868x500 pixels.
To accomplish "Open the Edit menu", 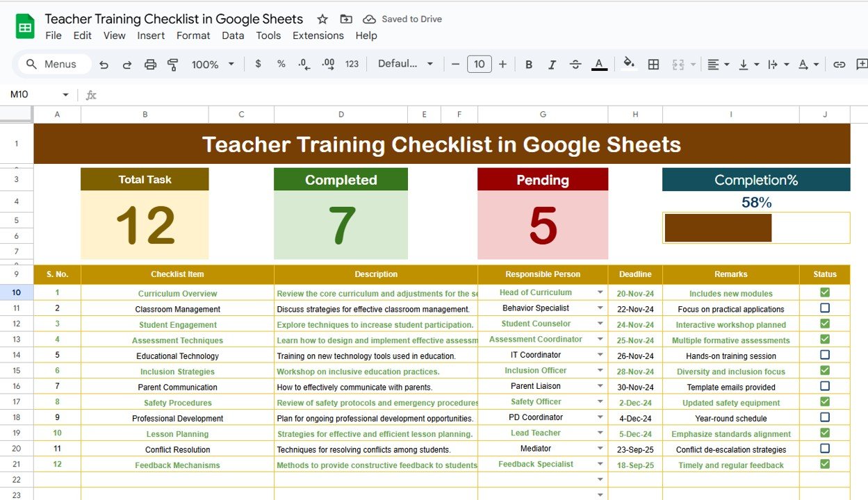I will coord(82,35).
